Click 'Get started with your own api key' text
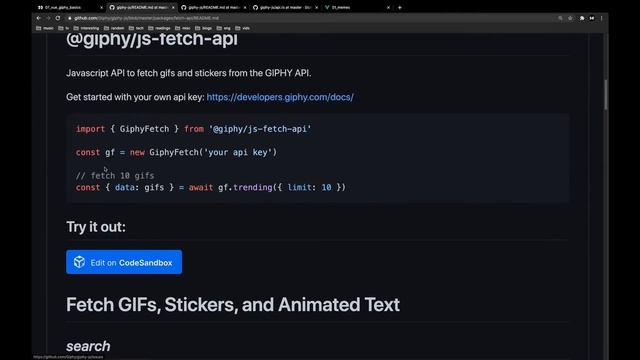The image size is (640, 360). click(135, 97)
